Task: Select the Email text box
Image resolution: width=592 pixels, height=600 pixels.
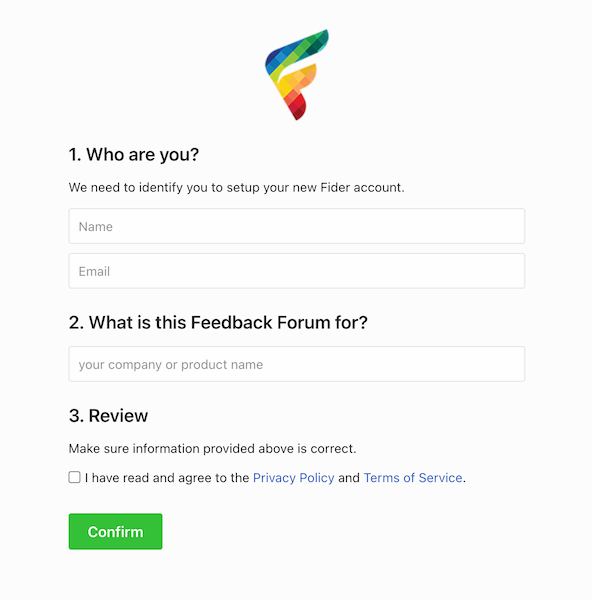Action: click(x=297, y=271)
